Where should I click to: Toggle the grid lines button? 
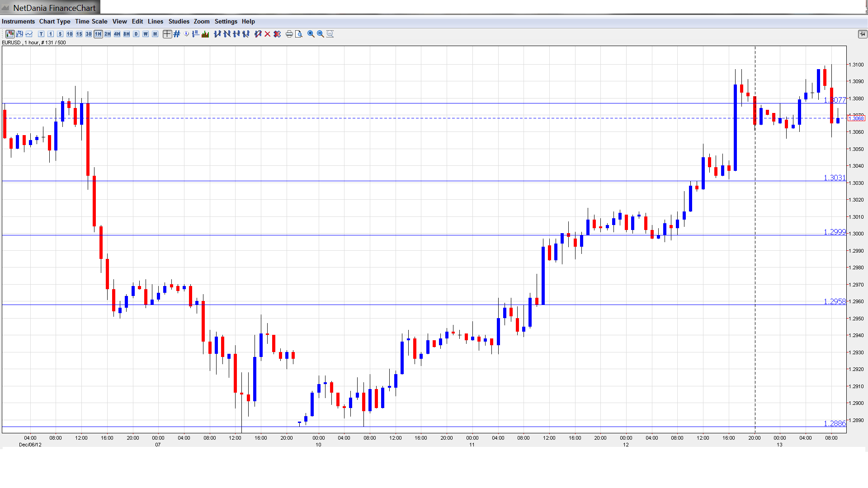pos(177,34)
